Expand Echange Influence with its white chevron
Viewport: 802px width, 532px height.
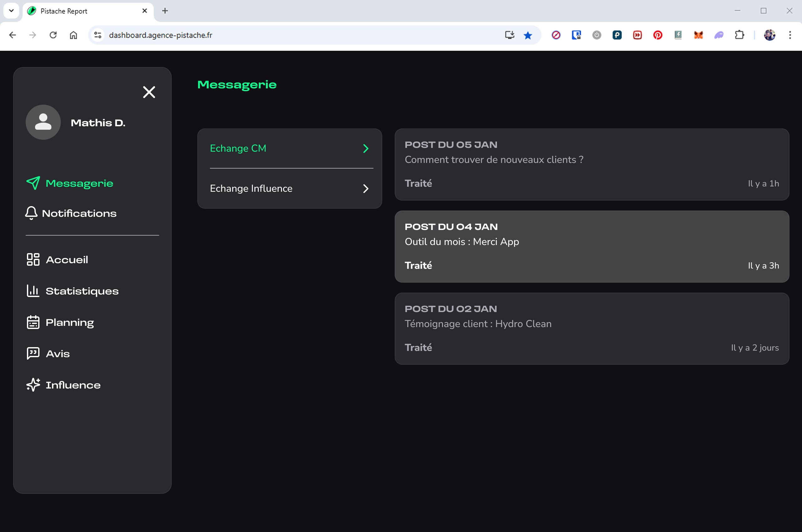[365, 189]
